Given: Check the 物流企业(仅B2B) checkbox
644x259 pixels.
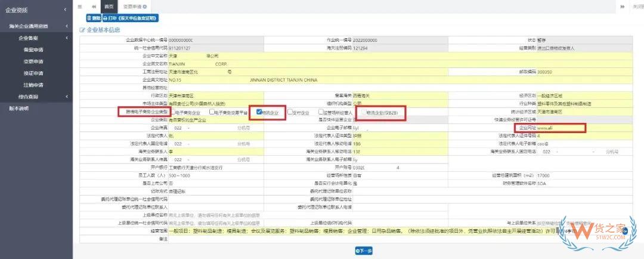Looking at the screenshot, I should point(364,112).
